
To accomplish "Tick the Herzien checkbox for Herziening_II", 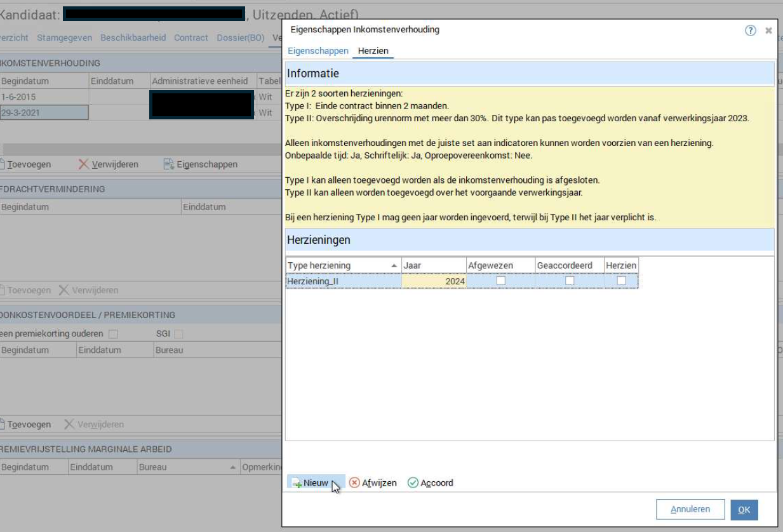I will pos(621,281).
